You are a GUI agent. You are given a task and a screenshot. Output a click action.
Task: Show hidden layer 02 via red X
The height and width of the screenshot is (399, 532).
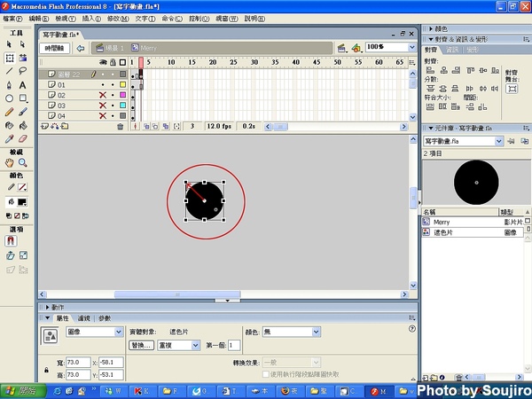pos(102,95)
